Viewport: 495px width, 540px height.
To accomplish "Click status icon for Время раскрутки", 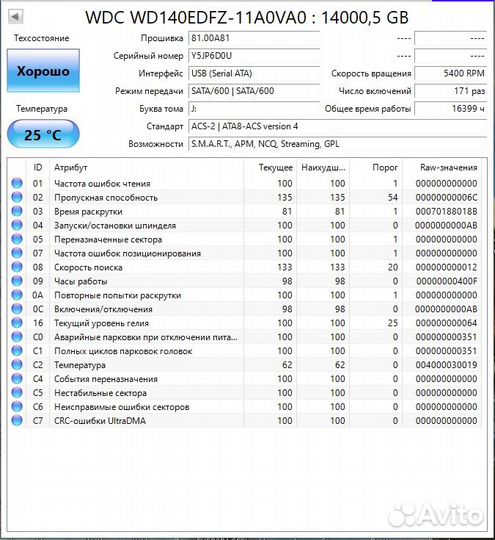I will coord(17,211).
